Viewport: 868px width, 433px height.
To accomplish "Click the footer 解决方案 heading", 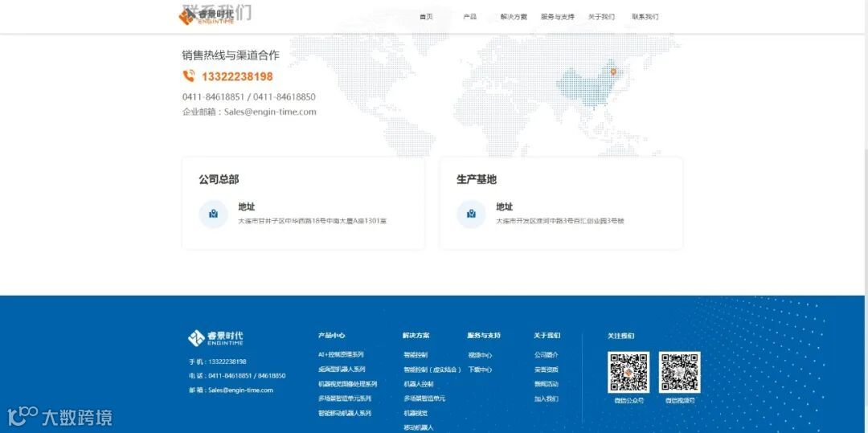I will pyautogui.click(x=416, y=336).
